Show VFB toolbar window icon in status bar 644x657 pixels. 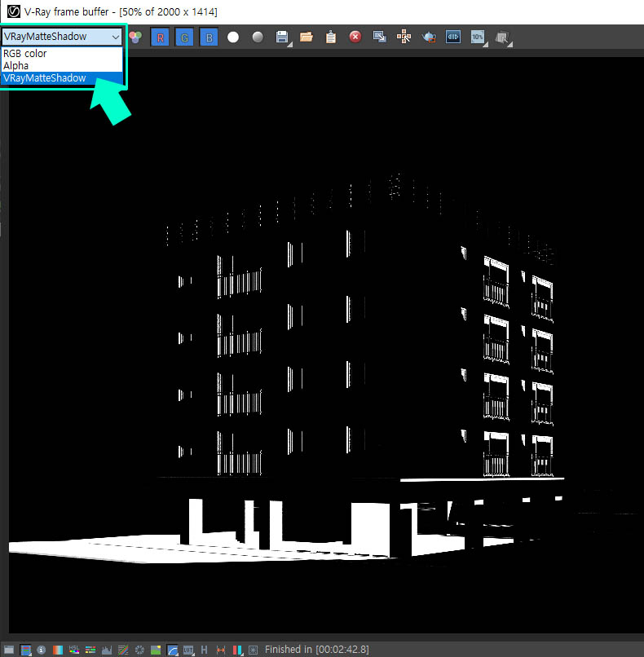coord(9,650)
